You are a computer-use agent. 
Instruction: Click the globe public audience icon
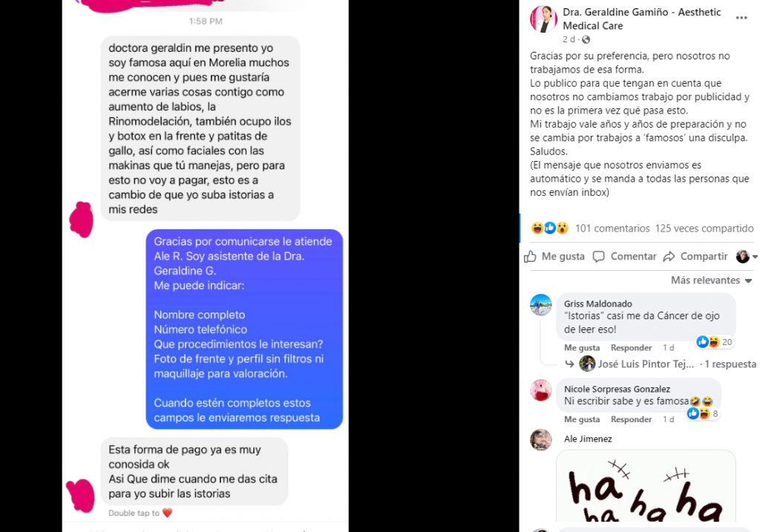click(x=586, y=40)
